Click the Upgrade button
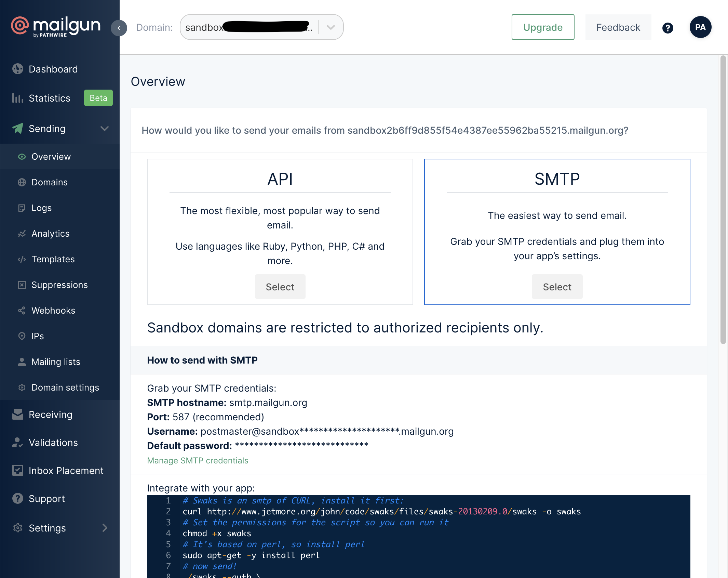The image size is (728, 578). pyautogui.click(x=542, y=27)
